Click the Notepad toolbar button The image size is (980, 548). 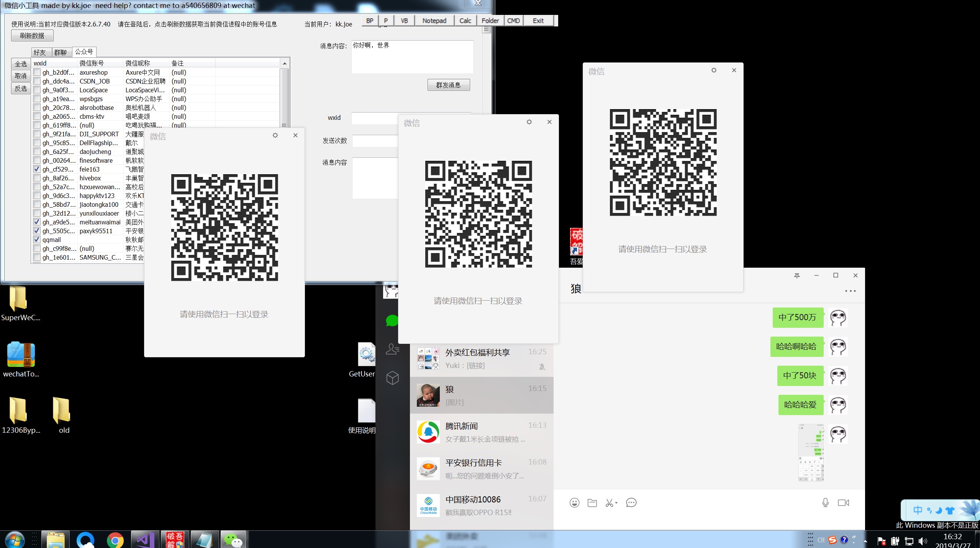coord(434,21)
